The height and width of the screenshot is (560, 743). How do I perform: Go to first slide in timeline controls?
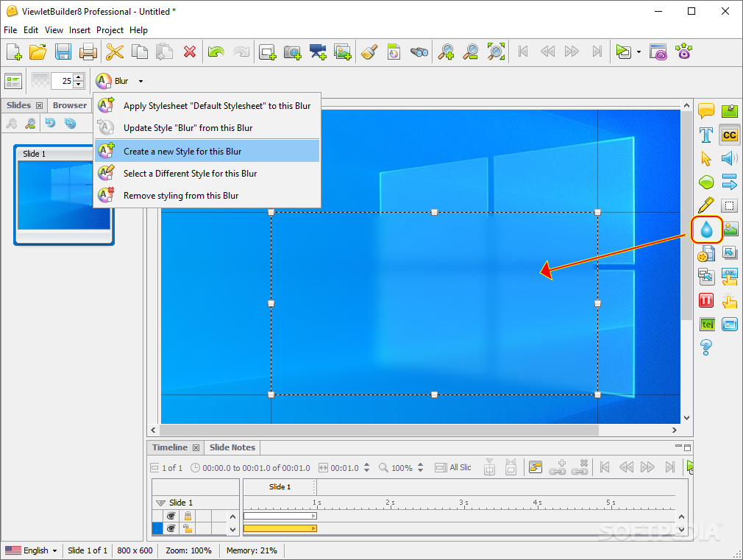[x=604, y=467]
